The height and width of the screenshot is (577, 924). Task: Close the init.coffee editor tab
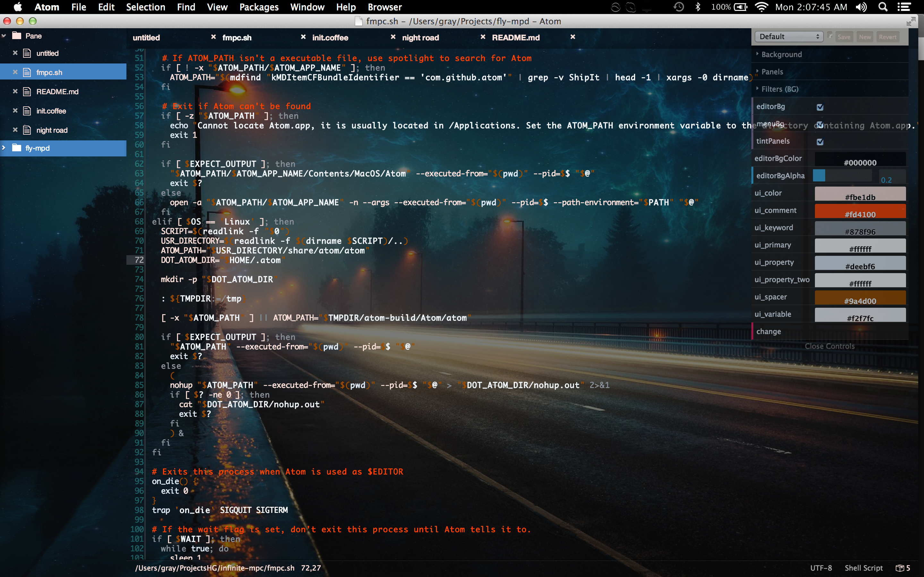pyautogui.click(x=393, y=37)
